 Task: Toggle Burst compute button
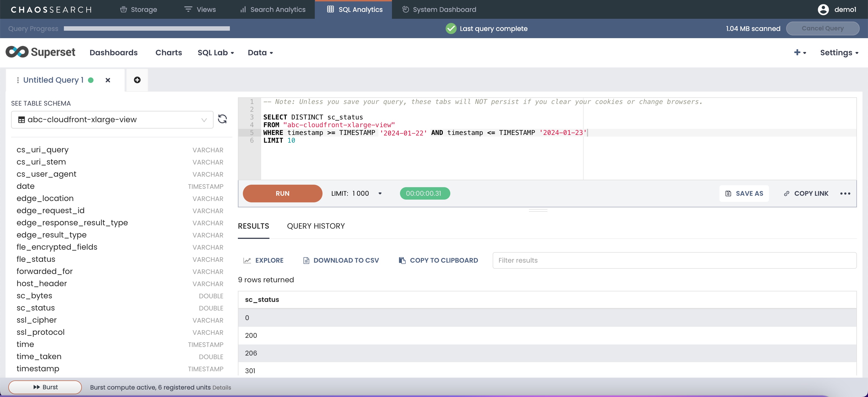click(x=45, y=387)
